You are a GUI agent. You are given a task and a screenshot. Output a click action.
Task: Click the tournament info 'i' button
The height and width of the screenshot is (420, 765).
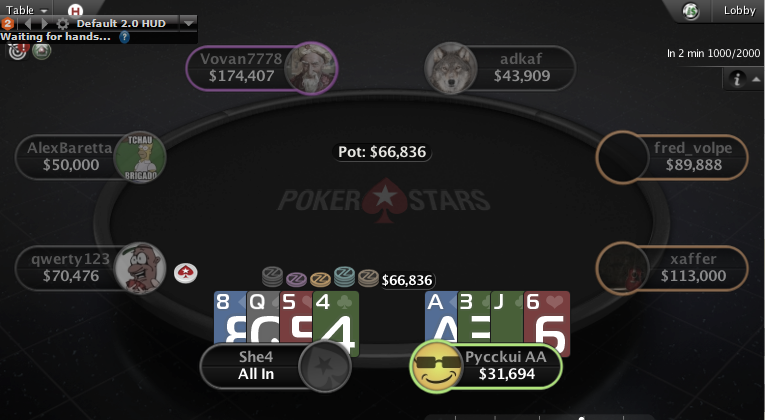tap(737, 79)
